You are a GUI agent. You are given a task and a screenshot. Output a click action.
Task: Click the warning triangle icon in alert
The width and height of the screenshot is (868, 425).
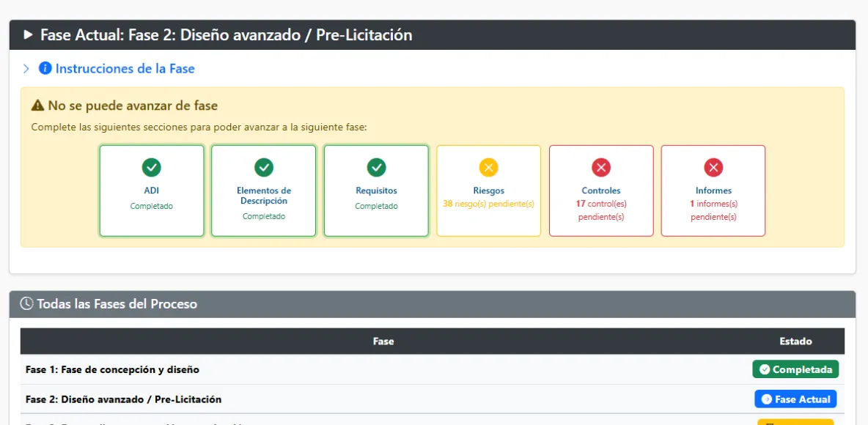[38, 106]
